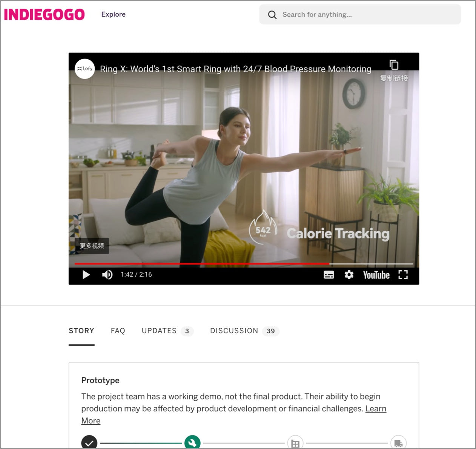
Task: Mute the video volume
Action: (x=107, y=275)
